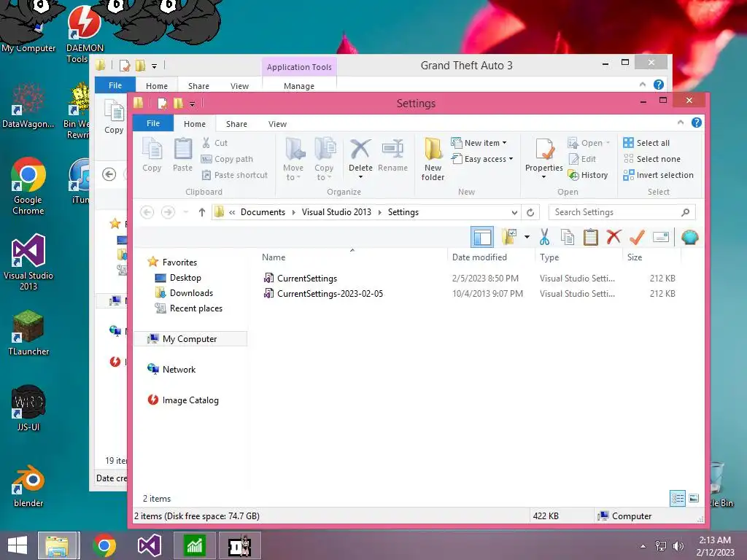Switch to the Home tab in Settings window
The height and width of the screenshot is (560, 747).
(195, 124)
